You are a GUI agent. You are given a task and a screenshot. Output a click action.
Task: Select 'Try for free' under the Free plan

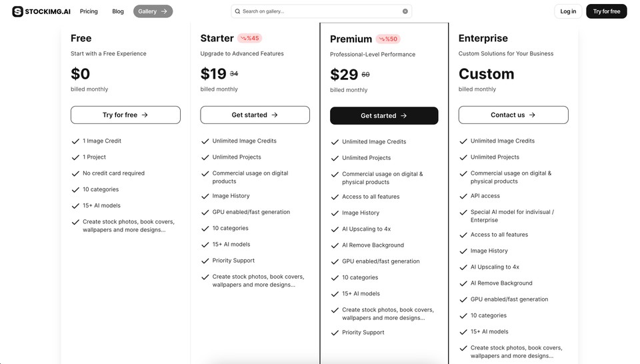tap(125, 115)
